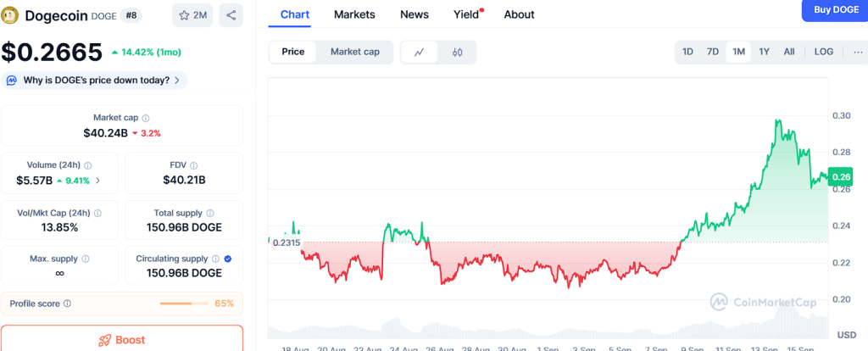Click the Market cap info icon

tap(146, 118)
